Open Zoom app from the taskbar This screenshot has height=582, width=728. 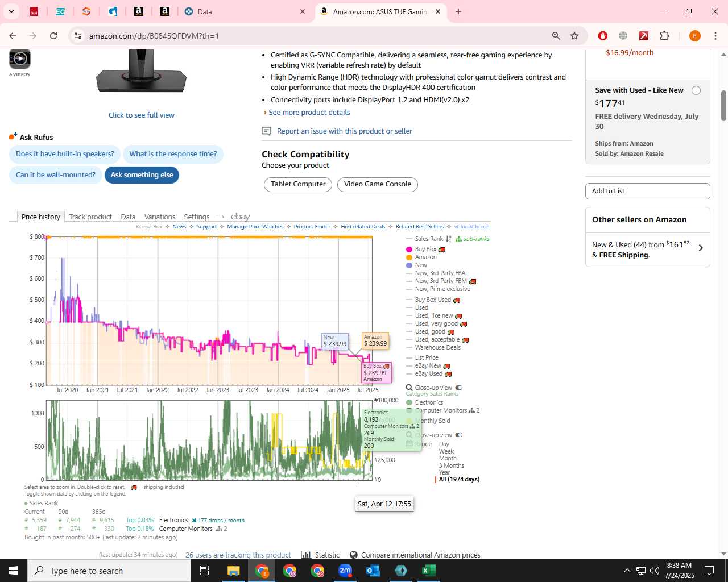click(x=345, y=571)
